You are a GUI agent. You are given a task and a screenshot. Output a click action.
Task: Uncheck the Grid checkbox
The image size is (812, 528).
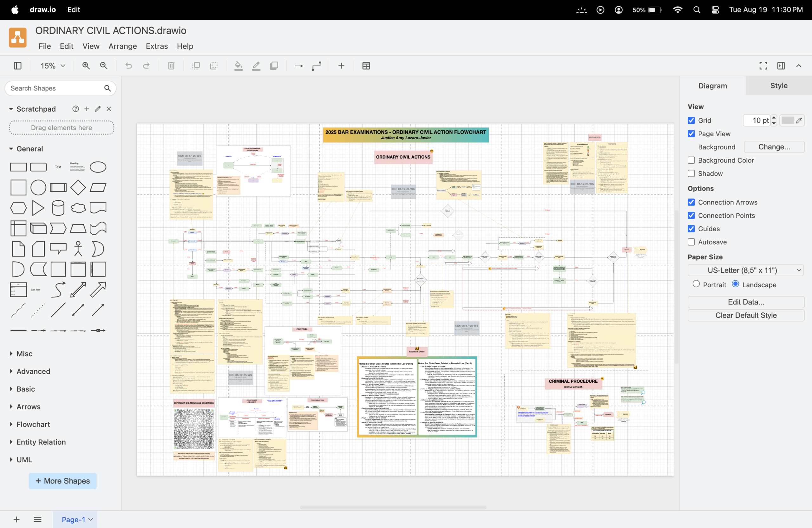coord(691,121)
